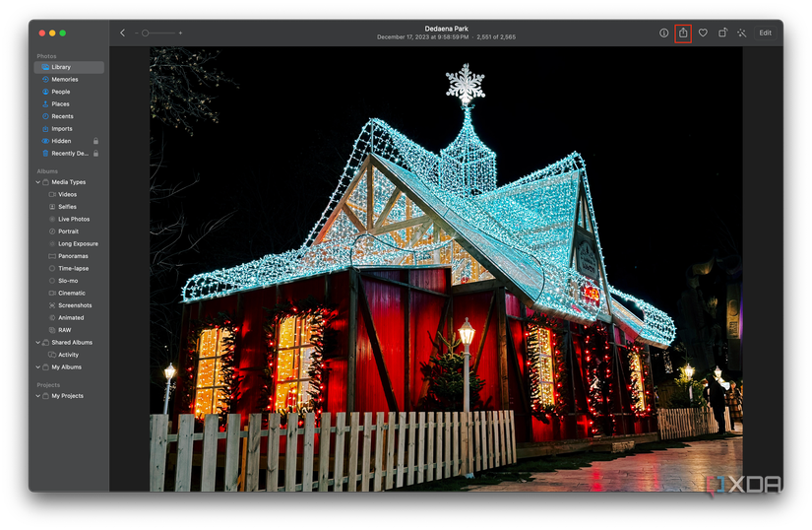Select the Media Types folder

[x=69, y=182]
